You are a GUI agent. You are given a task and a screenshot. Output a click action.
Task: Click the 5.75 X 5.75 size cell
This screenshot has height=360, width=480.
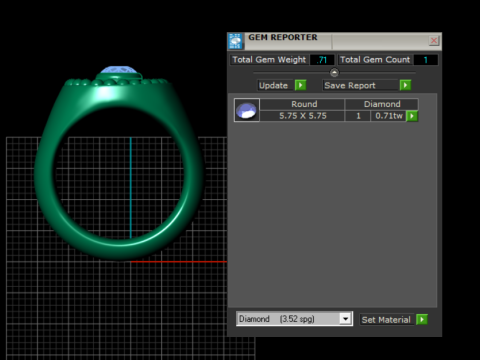[302, 116]
